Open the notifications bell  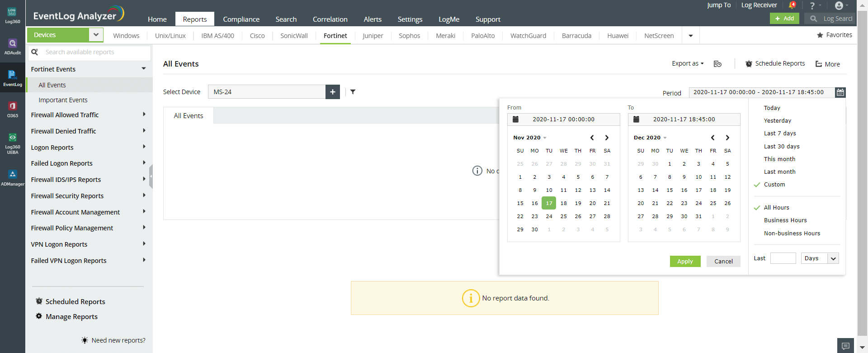(x=792, y=5)
